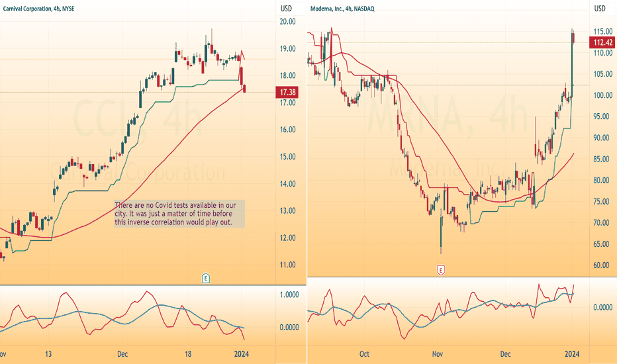
Task: Click the USD currency label on Carnival chart
Action: [x=286, y=9]
